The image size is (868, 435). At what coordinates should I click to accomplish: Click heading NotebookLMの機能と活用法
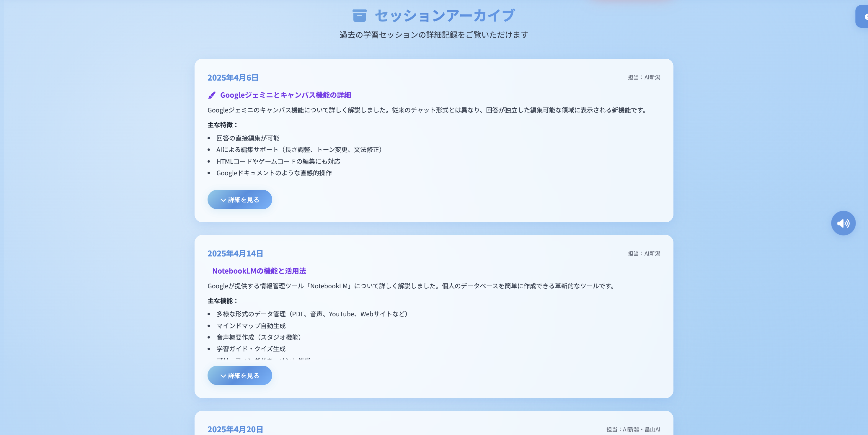pyautogui.click(x=259, y=271)
